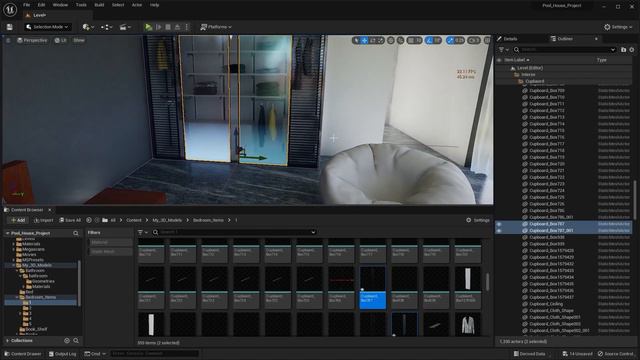
Task: Open the File menu
Action: (27, 5)
